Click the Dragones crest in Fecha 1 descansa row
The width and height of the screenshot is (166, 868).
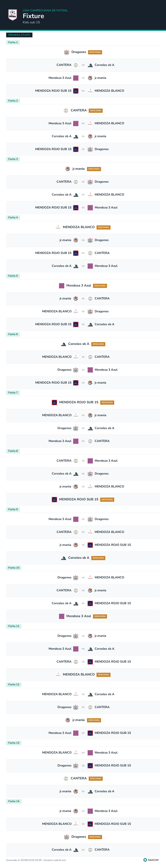pos(66,52)
